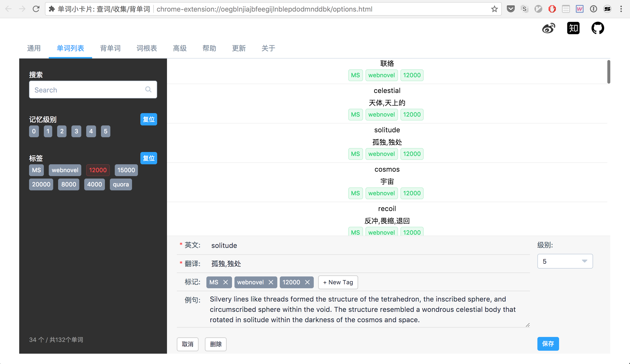Toggle the 12000 tag filter
The height and width of the screenshot is (364, 630).
(x=98, y=170)
